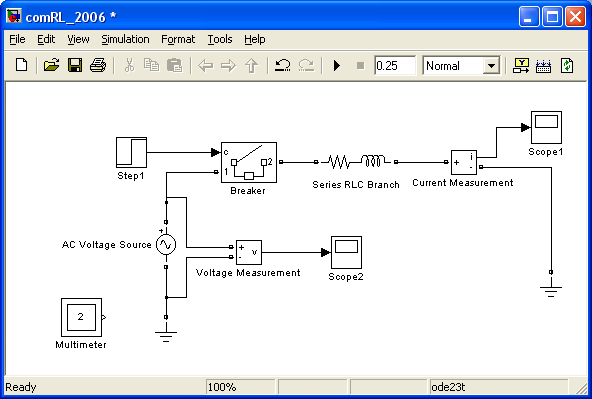Image resolution: width=592 pixels, height=399 pixels.
Task: Open the View menu
Action: [x=78, y=39]
